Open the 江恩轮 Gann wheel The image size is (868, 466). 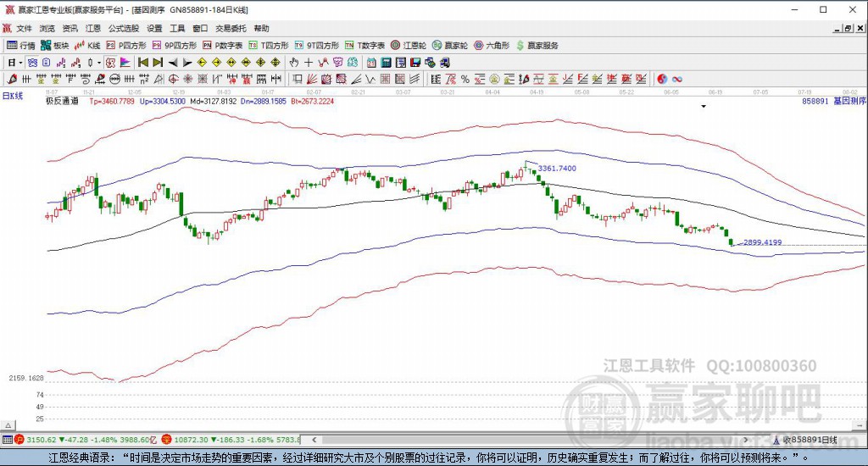[x=409, y=46]
